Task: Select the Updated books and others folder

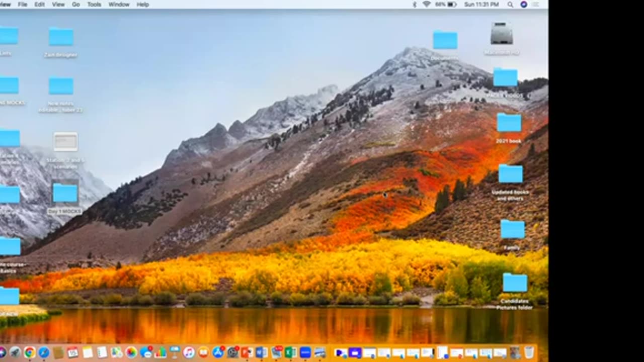Action: click(511, 173)
